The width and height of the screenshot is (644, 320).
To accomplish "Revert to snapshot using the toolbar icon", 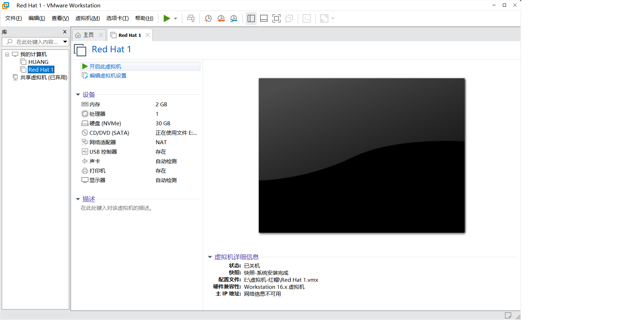I will tap(221, 19).
